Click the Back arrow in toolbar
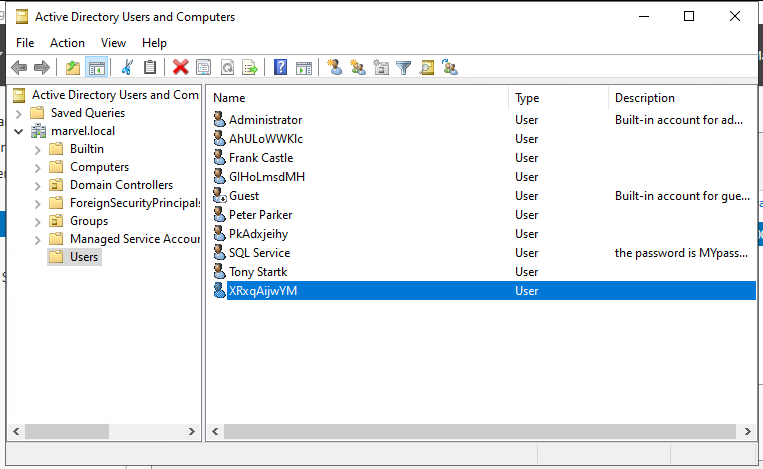The width and height of the screenshot is (763, 469). pyautogui.click(x=18, y=67)
